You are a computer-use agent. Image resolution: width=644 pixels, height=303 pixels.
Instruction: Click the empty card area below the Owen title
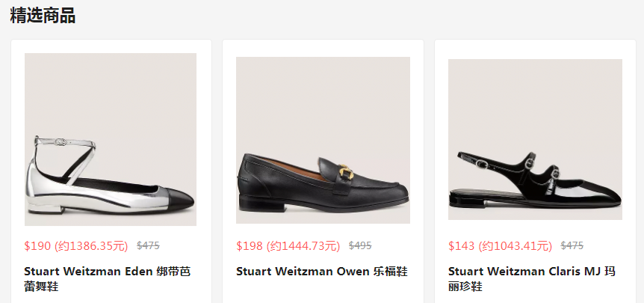pos(323,291)
